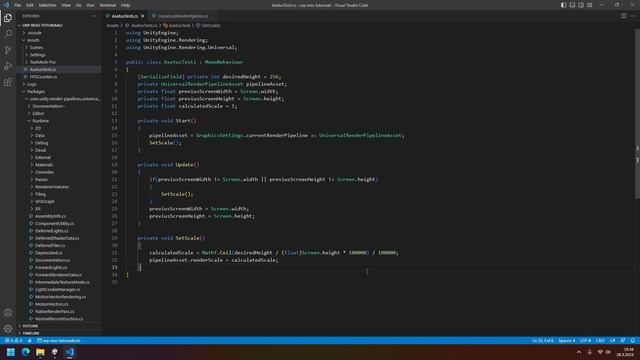Open the Customize Layout icon

click(x=590, y=5)
